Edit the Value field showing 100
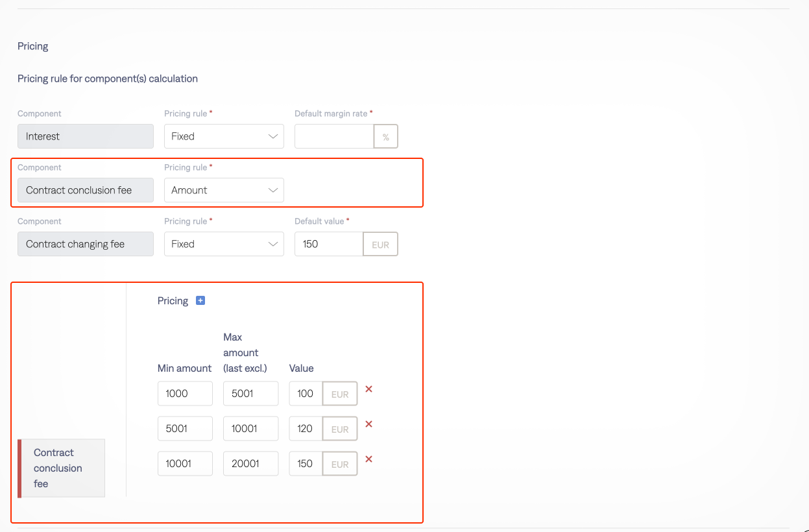 pyautogui.click(x=306, y=393)
